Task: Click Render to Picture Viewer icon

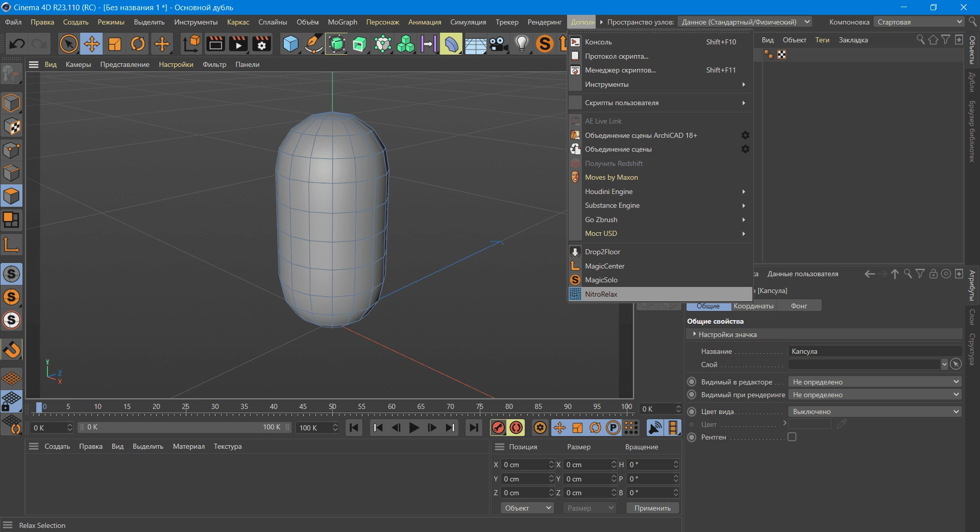Action: [238, 44]
